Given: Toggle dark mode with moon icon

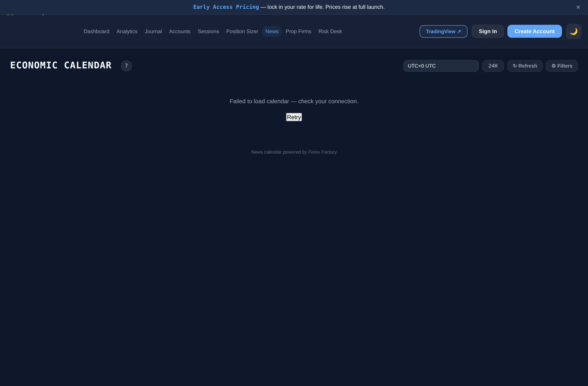Looking at the screenshot, I should coord(574,31).
